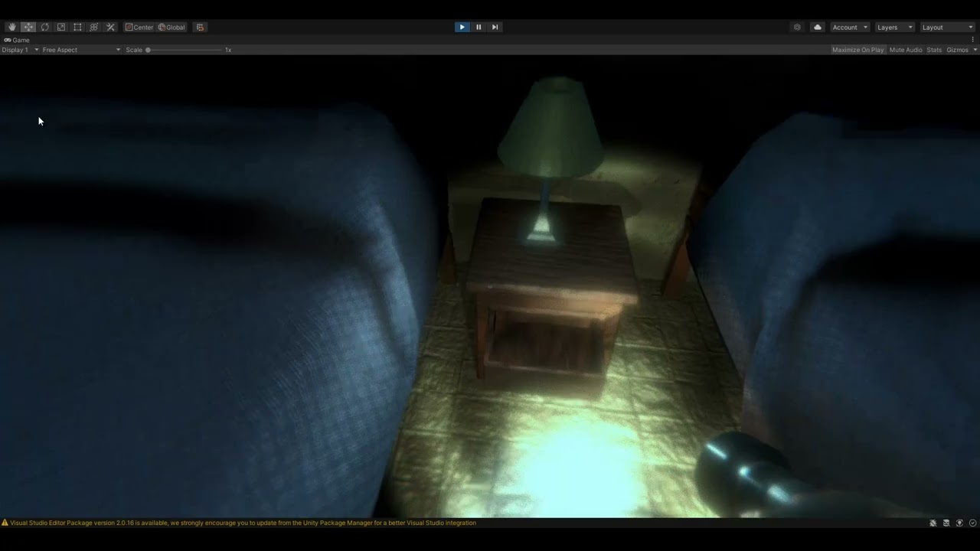Click the wooden nightstand in game view
This screenshot has width=980, height=551.
coord(551,295)
